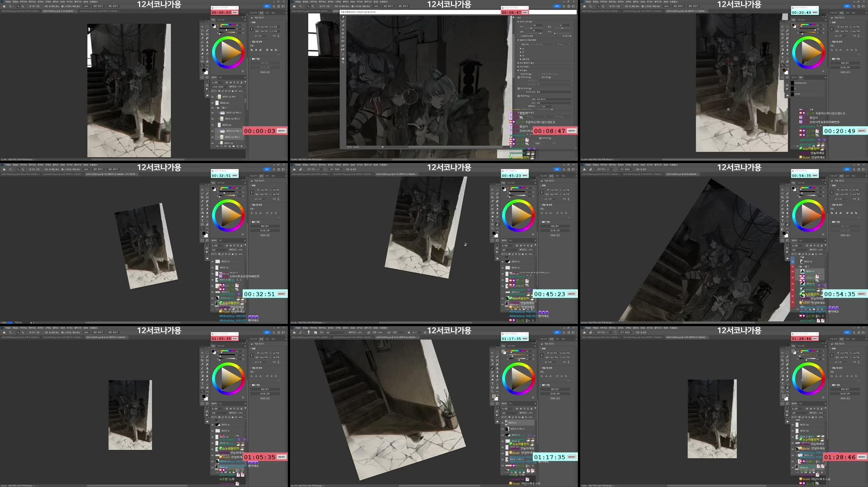Select Eraser tool in the 00:45:23 frame

497,209
